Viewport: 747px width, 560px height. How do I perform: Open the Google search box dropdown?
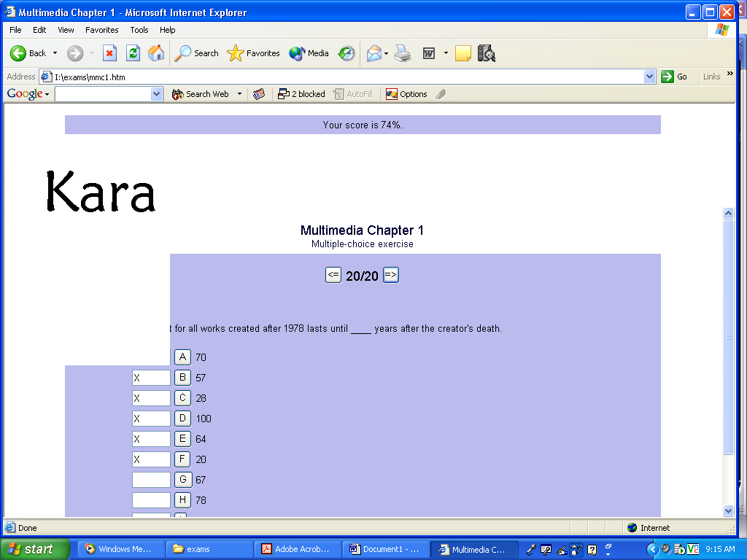click(156, 94)
